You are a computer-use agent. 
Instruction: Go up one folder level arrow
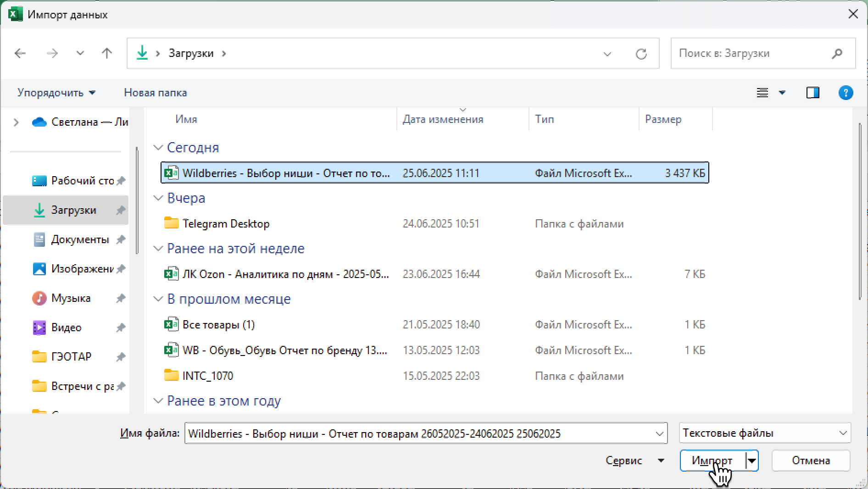(107, 53)
